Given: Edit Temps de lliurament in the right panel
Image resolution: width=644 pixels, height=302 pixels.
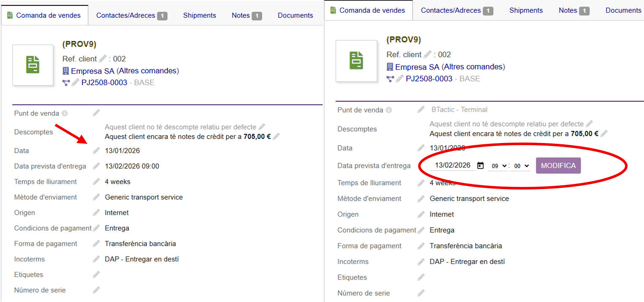Looking at the screenshot, I should (421, 183).
